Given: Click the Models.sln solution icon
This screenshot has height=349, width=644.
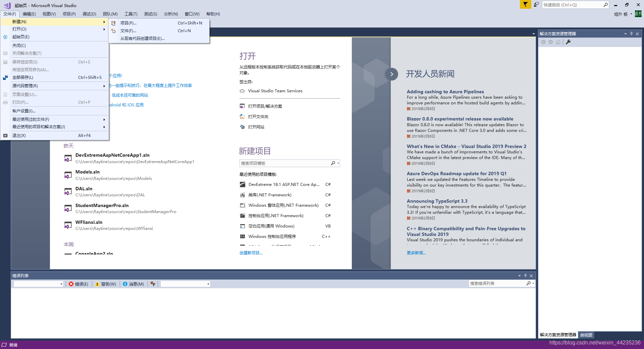Looking at the screenshot, I should (x=68, y=175).
